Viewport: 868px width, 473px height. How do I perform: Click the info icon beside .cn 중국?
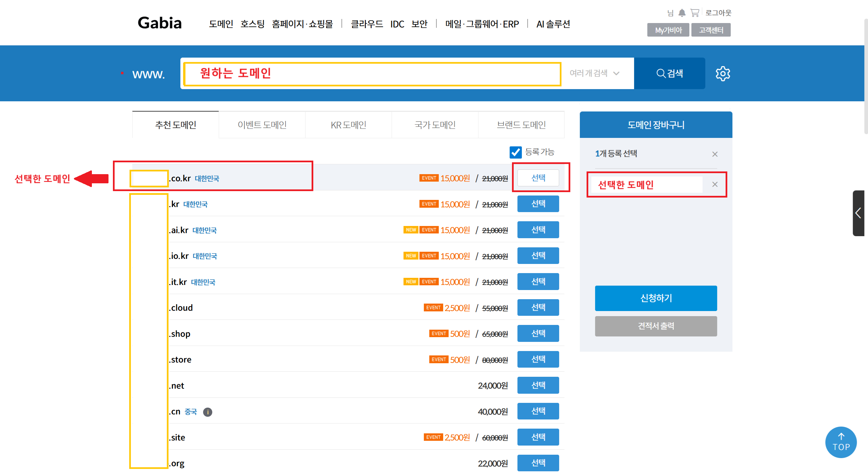[208, 412]
